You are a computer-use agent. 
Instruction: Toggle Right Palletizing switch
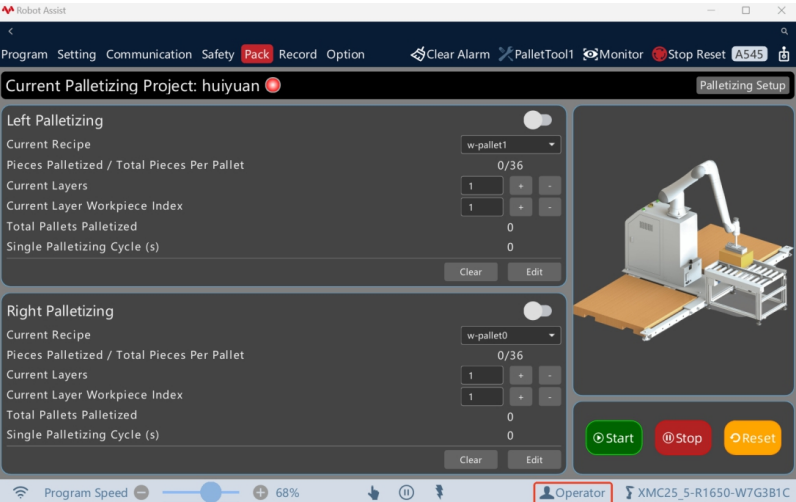coord(538,311)
